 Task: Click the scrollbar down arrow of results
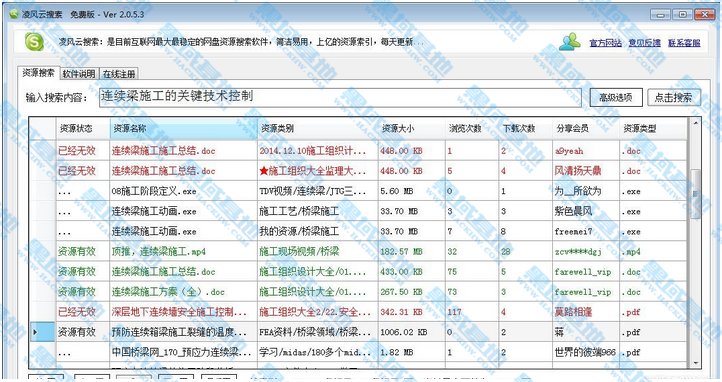click(695, 363)
